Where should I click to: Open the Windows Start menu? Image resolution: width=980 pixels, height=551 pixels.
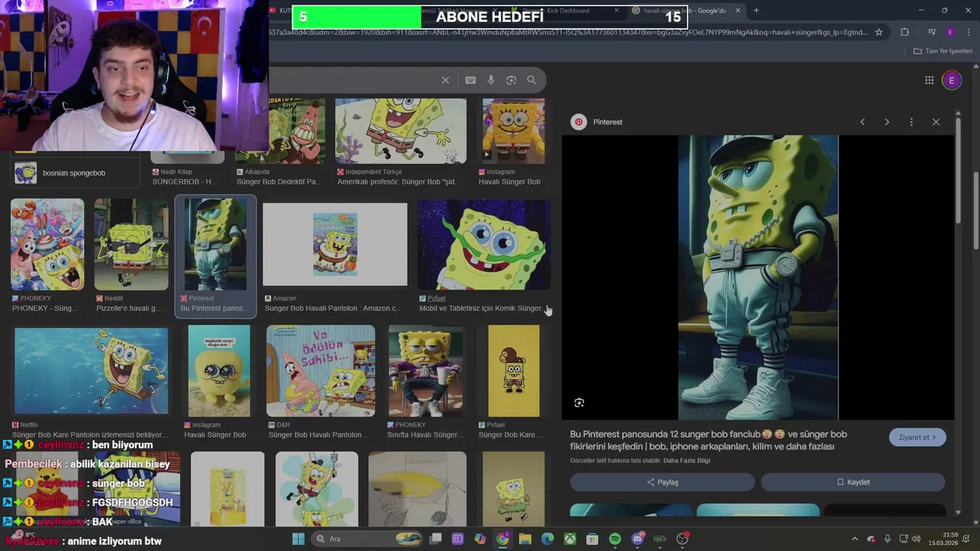pyautogui.click(x=299, y=539)
